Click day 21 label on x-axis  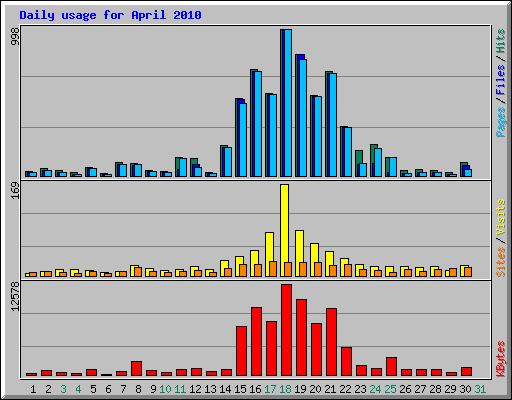[x=330, y=389]
